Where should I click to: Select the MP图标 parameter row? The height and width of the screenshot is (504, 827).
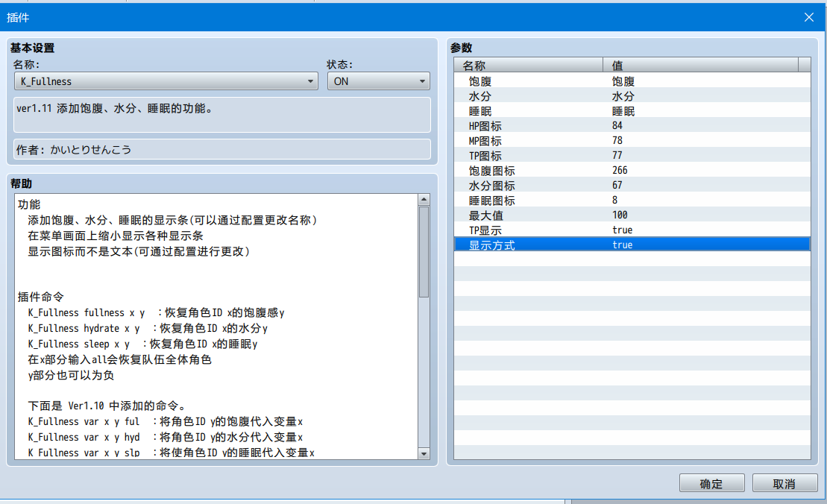tap(632, 141)
